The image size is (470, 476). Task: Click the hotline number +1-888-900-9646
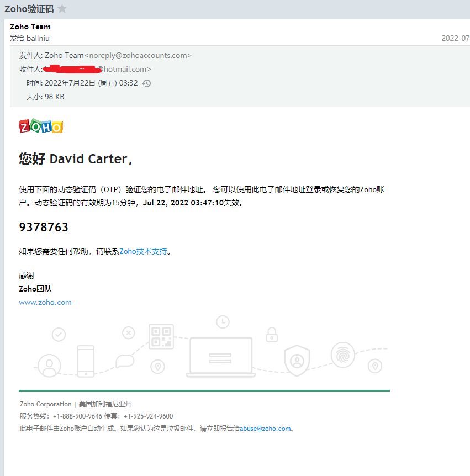(x=77, y=416)
